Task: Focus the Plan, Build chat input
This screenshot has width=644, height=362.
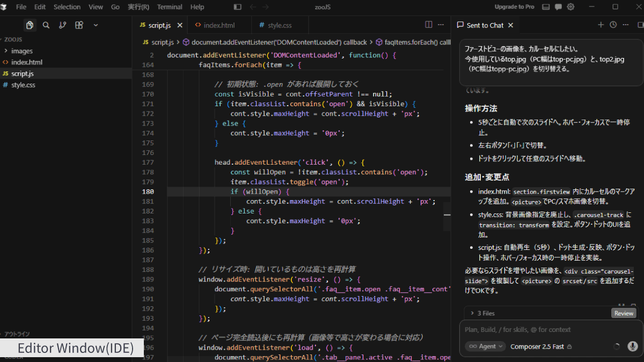Action: click(x=551, y=330)
